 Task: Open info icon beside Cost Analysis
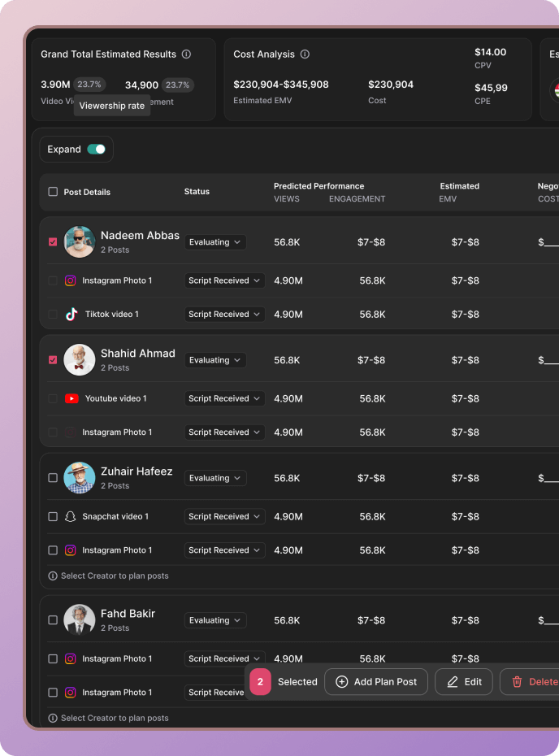(x=305, y=54)
